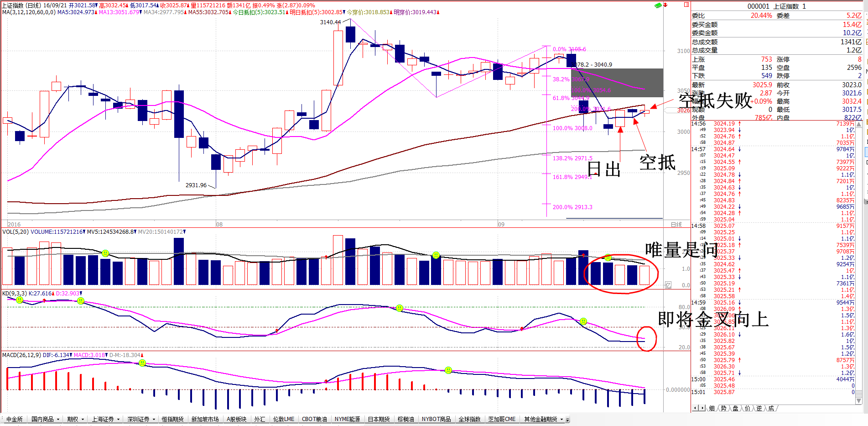This screenshot has height=426, width=868.
Task: Open the NYME能源 tab
Action: point(347,419)
